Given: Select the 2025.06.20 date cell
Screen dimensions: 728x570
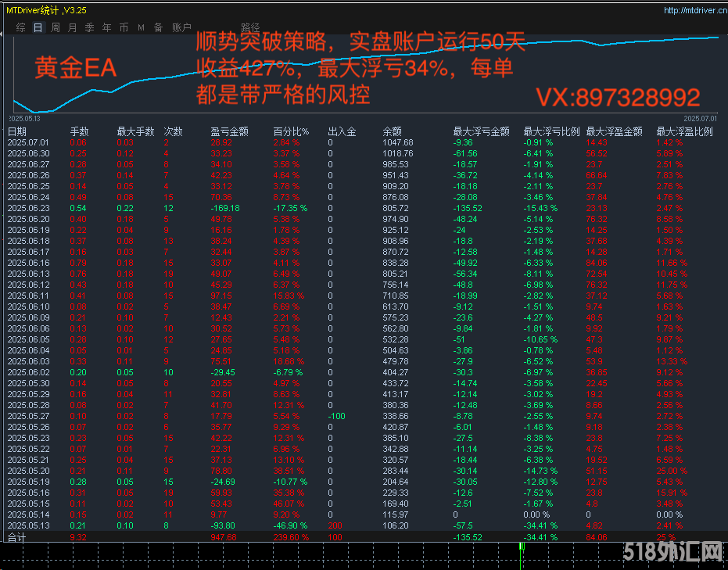Looking at the screenshot, I should [28, 219].
